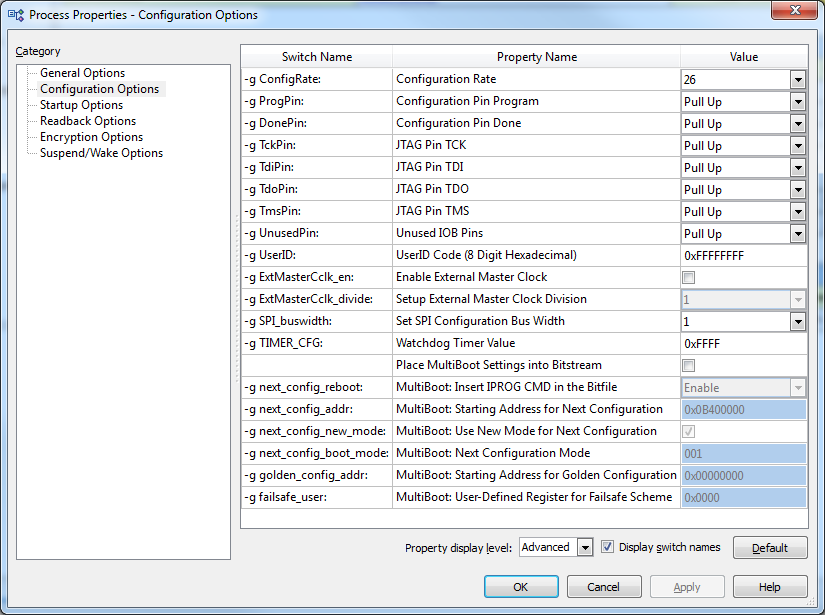Viewport: 825px width, 615px height.
Task: Check Place MultiBoot Settings into Bitstream
Action: 688,365
